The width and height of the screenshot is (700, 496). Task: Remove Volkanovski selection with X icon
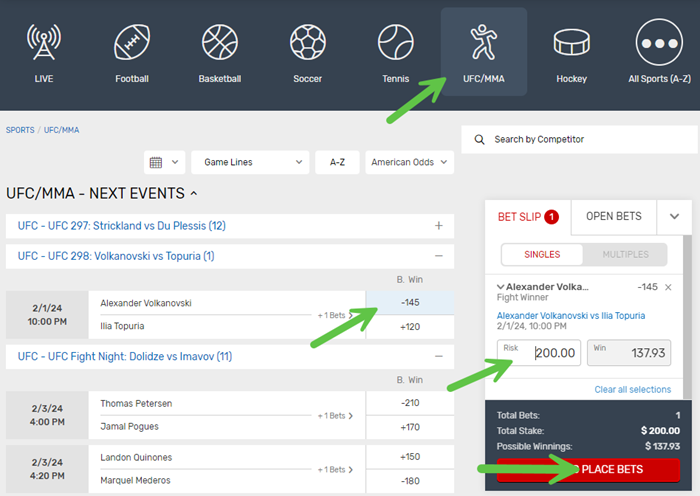pyautogui.click(x=669, y=287)
